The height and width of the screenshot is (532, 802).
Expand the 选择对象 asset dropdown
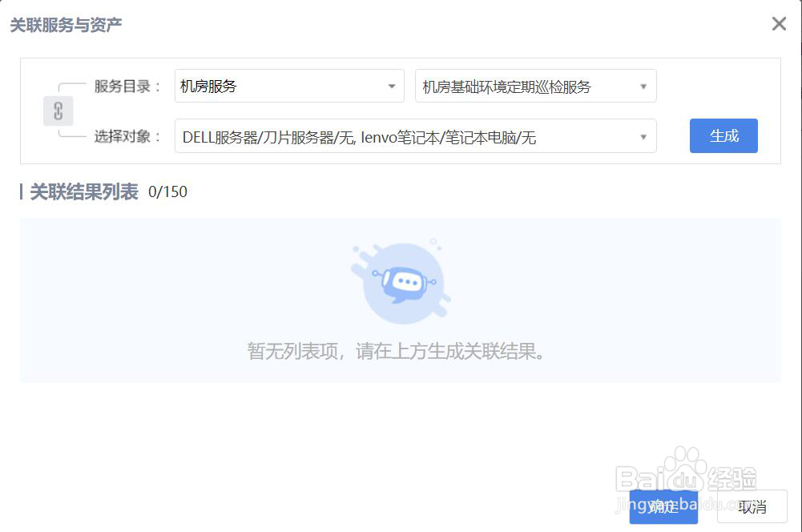tap(415, 135)
